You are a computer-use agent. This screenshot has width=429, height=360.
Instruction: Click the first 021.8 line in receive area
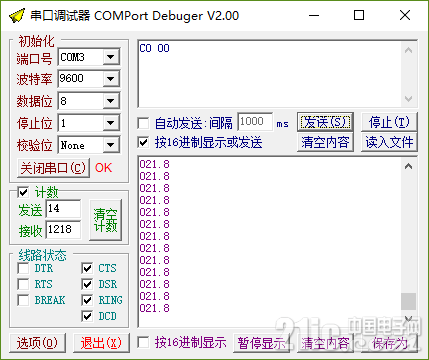155,164
